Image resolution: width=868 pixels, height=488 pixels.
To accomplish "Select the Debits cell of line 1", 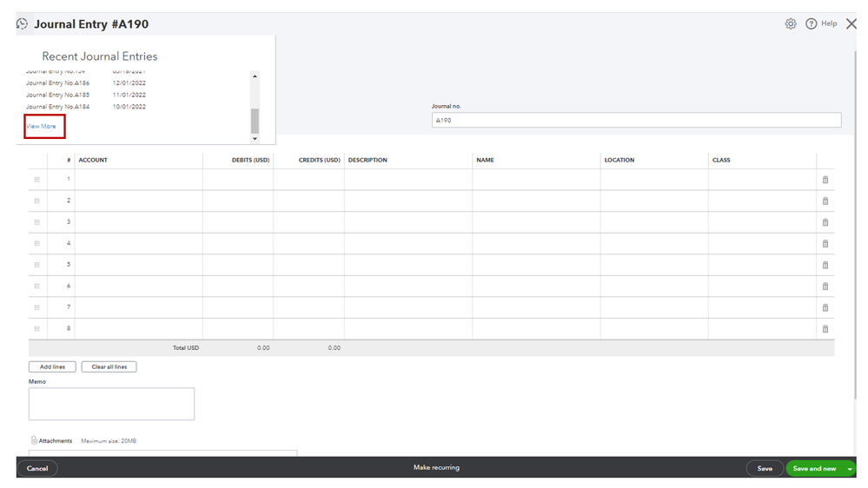I will [x=237, y=179].
